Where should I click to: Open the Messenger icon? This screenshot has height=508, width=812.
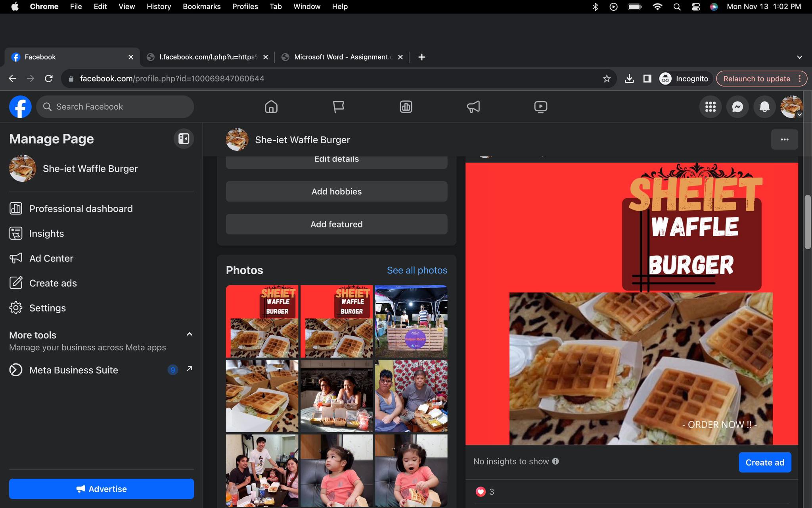pos(737,107)
